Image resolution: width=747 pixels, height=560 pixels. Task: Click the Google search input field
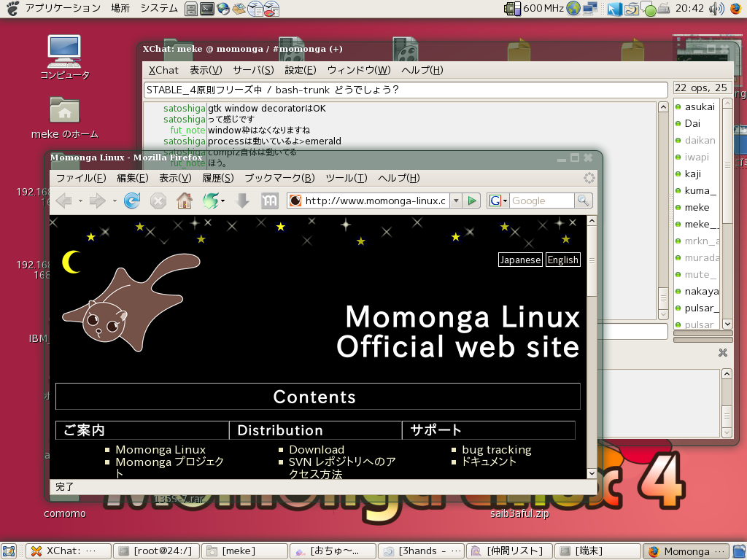(542, 201)
